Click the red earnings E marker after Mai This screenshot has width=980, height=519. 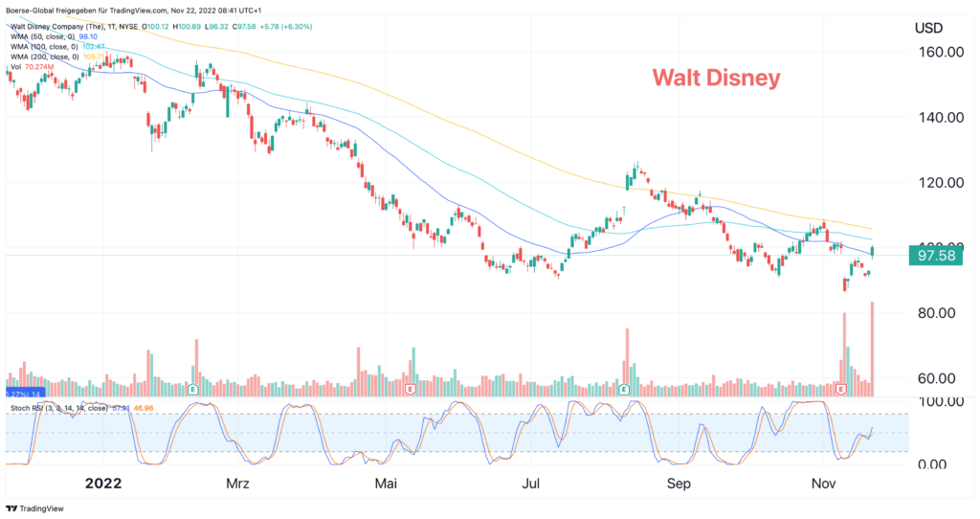coord(411,390)
